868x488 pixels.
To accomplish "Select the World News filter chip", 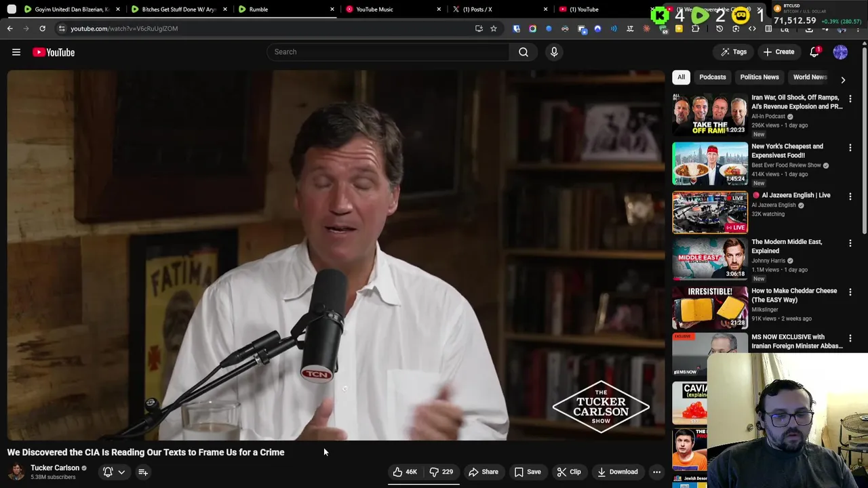I will click(810, 77).
